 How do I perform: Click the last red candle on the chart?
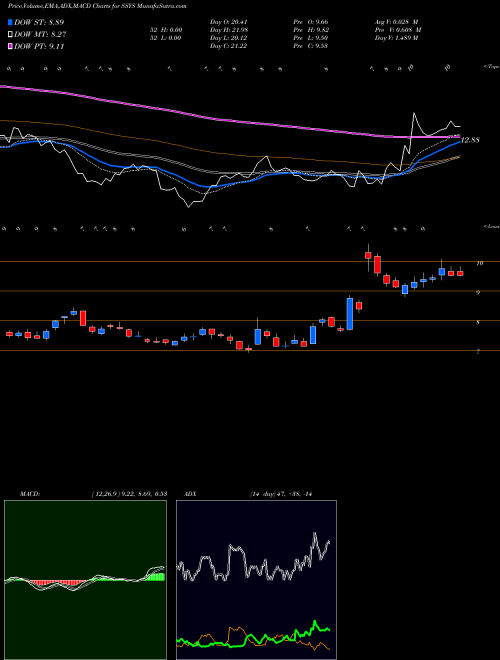point(460,273)
